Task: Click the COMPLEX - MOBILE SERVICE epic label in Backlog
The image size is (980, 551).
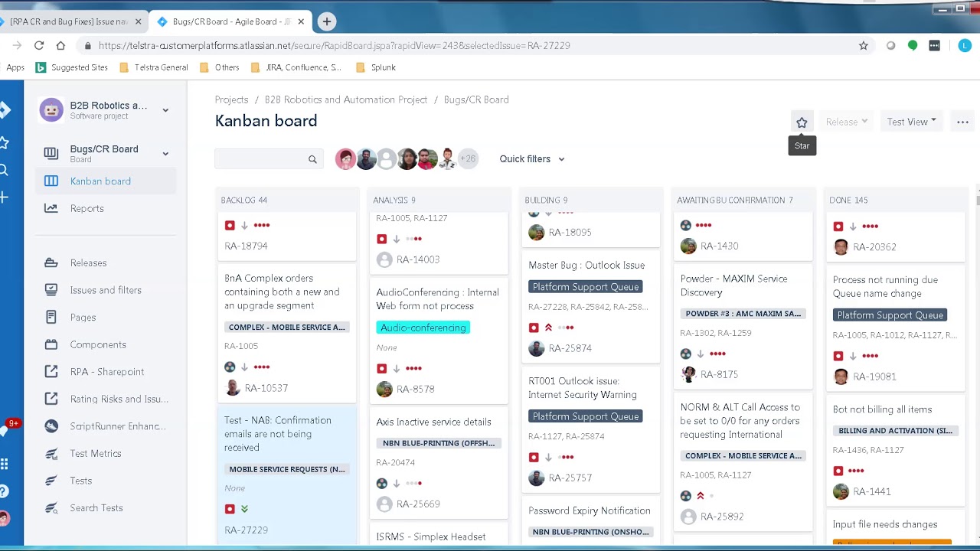Action: 287,327
